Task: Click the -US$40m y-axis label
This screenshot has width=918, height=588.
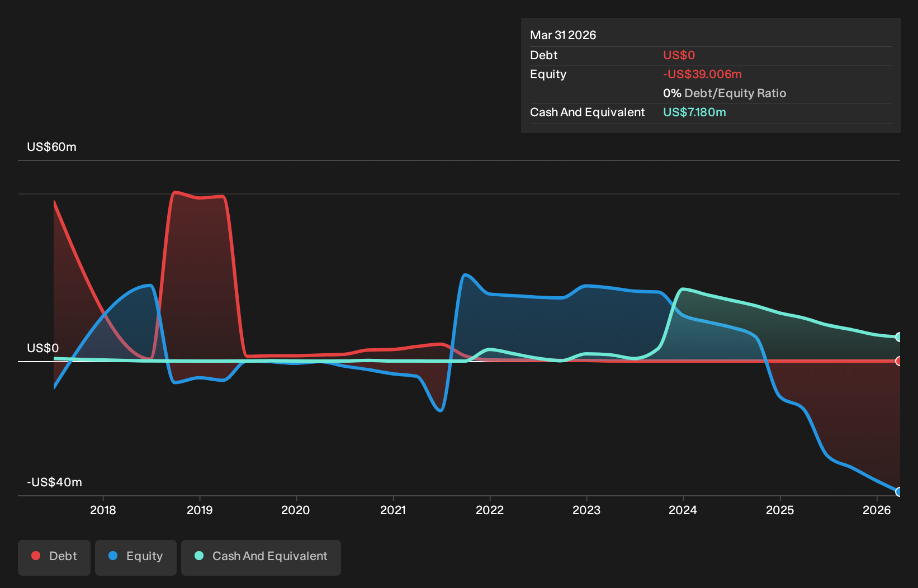Action: pos(55,482)
